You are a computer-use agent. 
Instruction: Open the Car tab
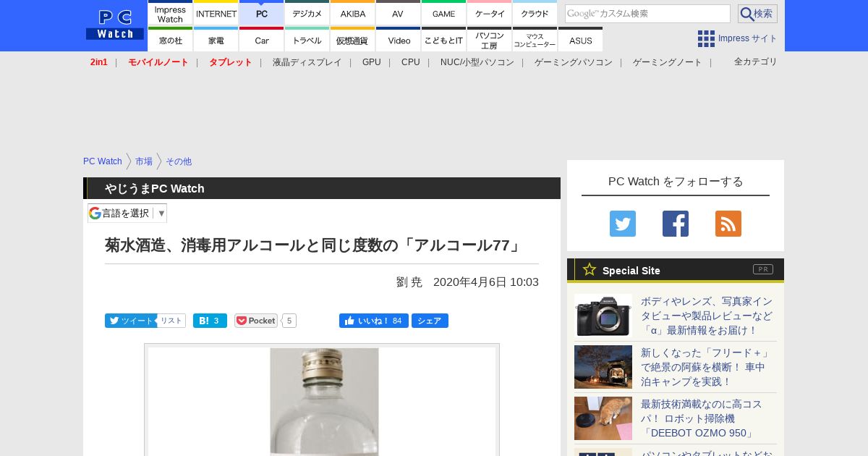pyautogui.click(x=262, y=40)
